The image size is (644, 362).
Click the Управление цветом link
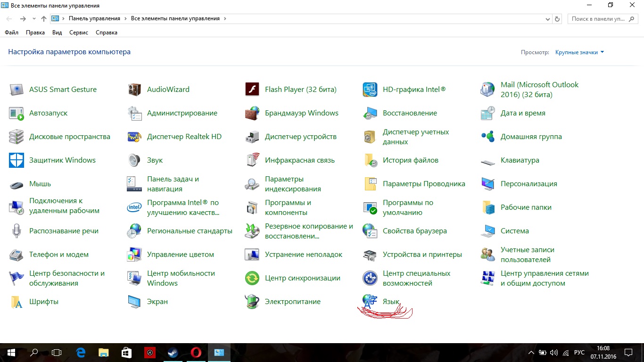[181, 255]
